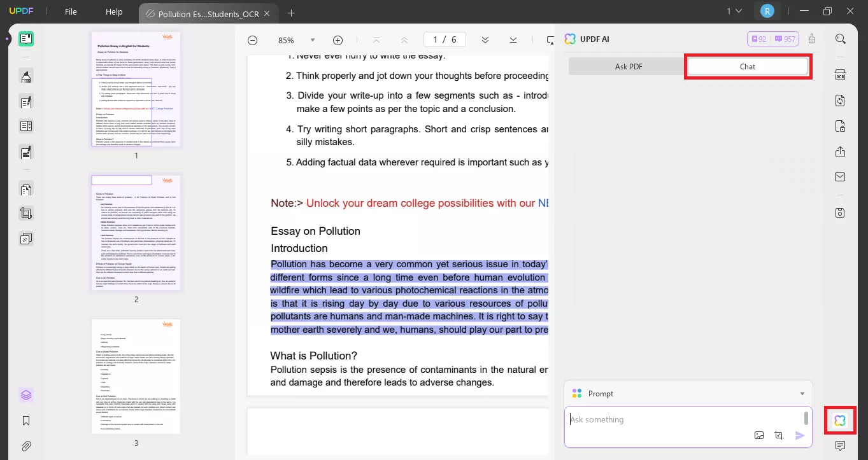Click the red "Unlock your dream college" link
The width and height of the screenshot is (868, 460).
point(421,203)
